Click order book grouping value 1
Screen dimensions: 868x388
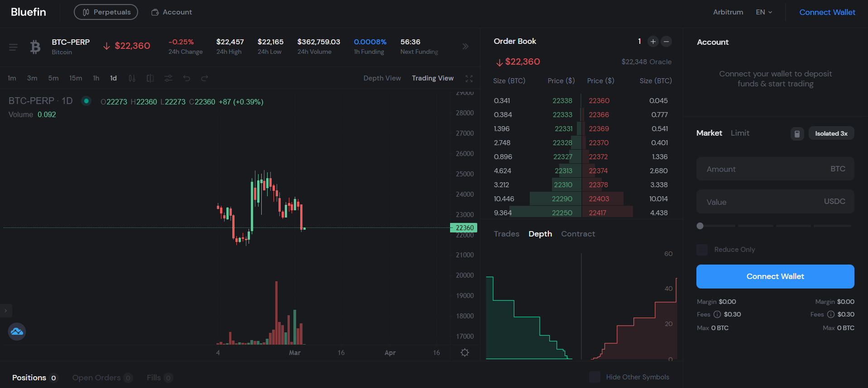point(639,41)
